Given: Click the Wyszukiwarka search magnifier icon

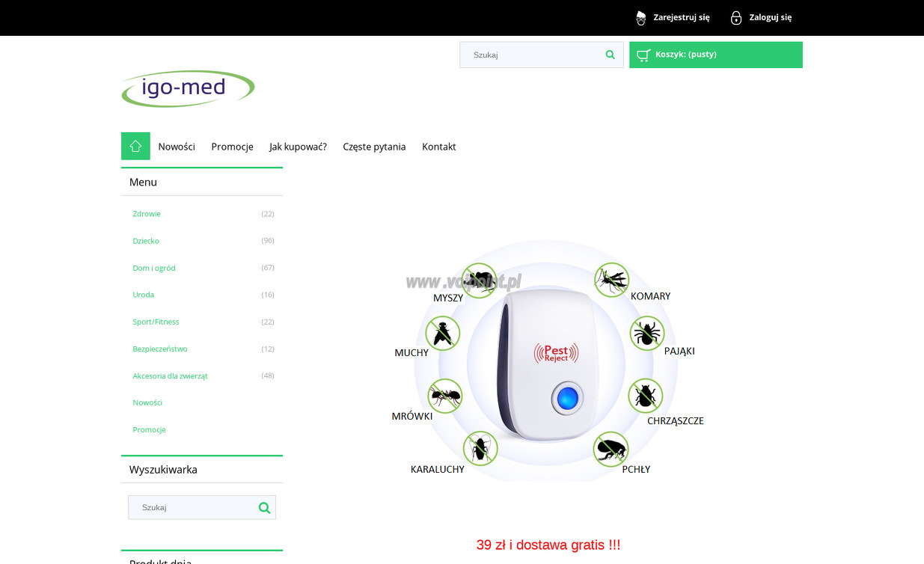Looking at the screenshot, I should pos(264,507).
